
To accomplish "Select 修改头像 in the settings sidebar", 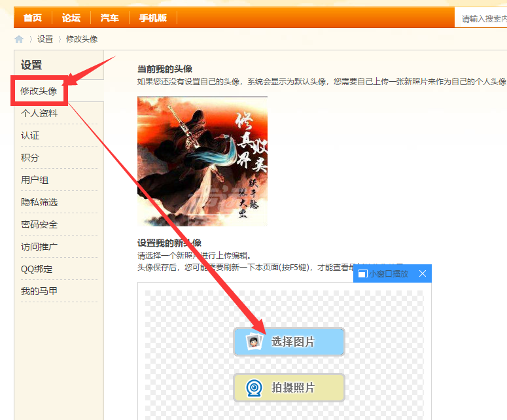I will coord(39,91).
